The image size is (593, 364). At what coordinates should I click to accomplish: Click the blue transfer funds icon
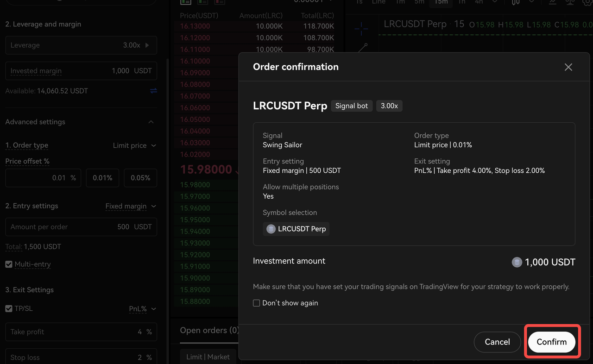pos(153,91)
